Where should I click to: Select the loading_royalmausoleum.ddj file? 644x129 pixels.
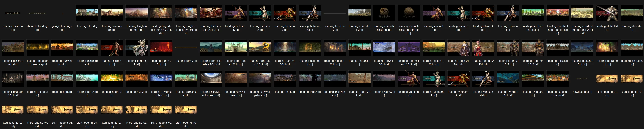(x=161, y=79)
